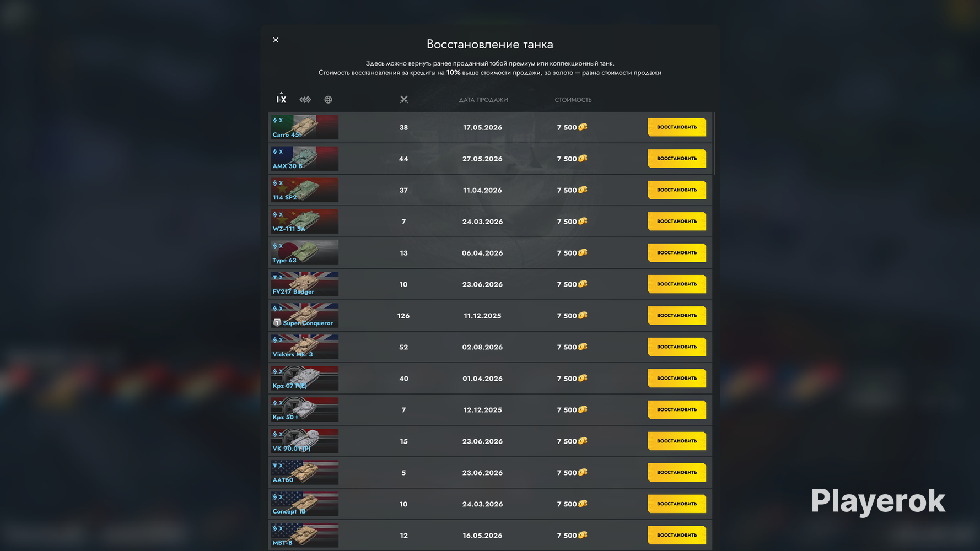The height and width of the screenshot is (551, 980).
Task: Sort list by СТОИМОСТЬ column
Action: pos(573,100)
